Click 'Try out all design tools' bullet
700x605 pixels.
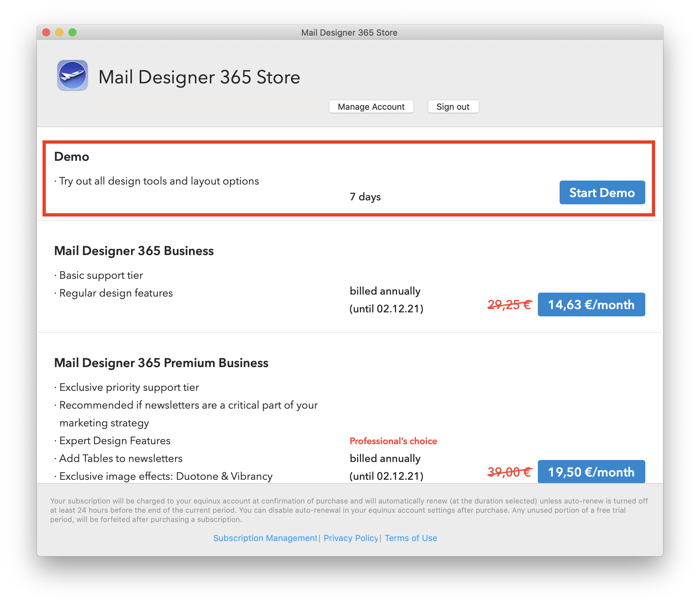[x=157, y=181]
